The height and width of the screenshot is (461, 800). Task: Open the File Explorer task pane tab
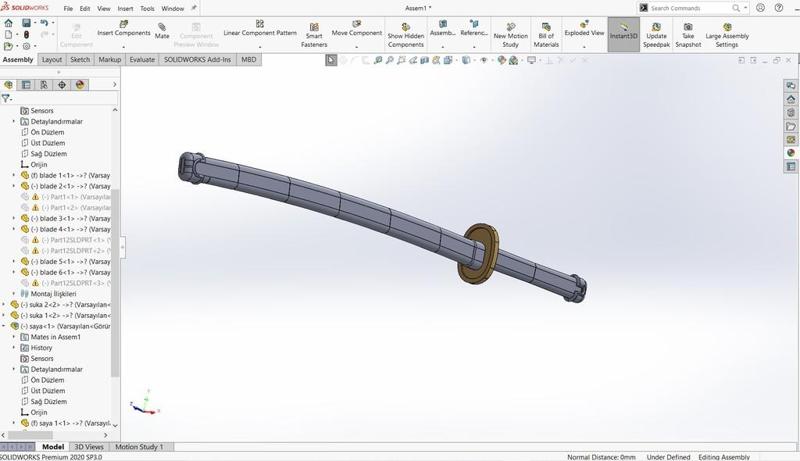791,126
